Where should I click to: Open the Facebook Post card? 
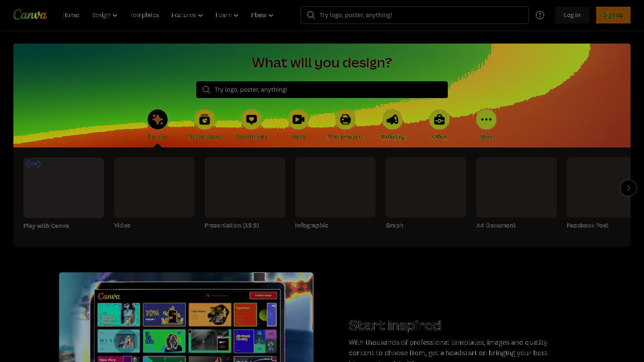coord(599,187)
